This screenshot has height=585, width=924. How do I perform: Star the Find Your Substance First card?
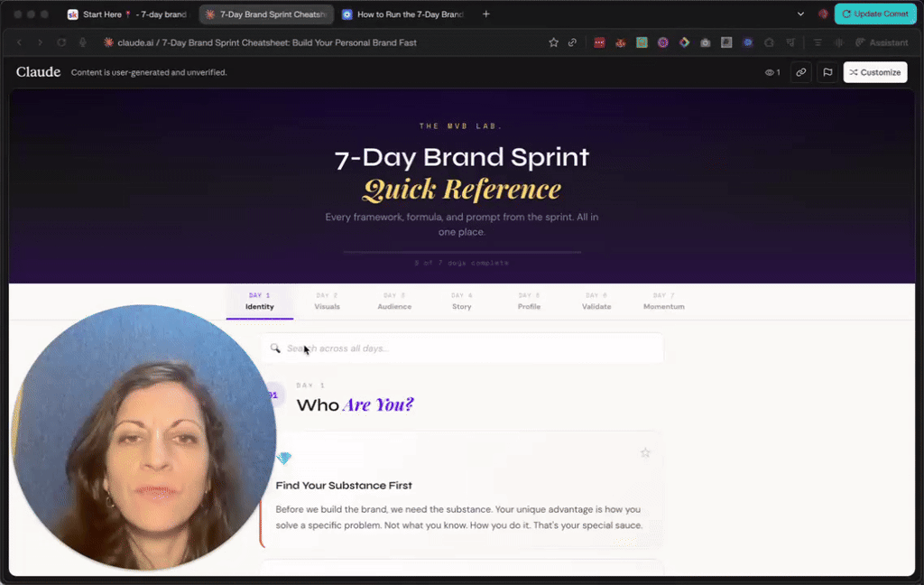click(646, 453)
